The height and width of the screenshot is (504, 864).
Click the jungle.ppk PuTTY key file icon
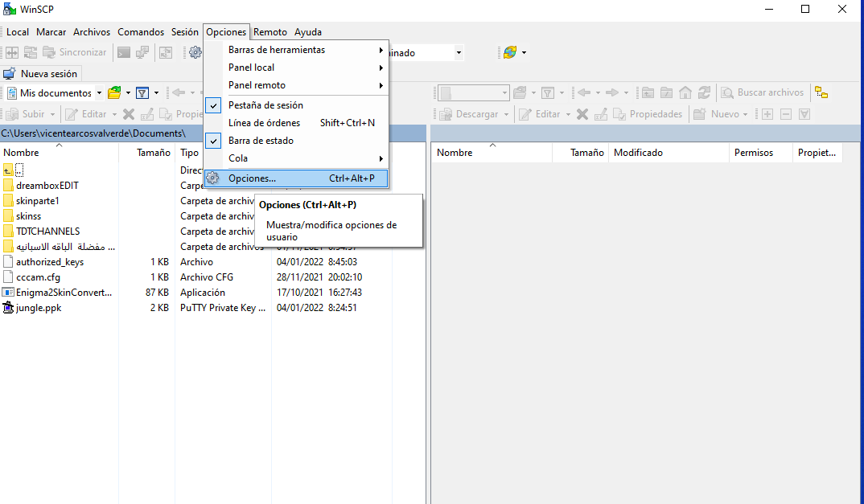8,308
